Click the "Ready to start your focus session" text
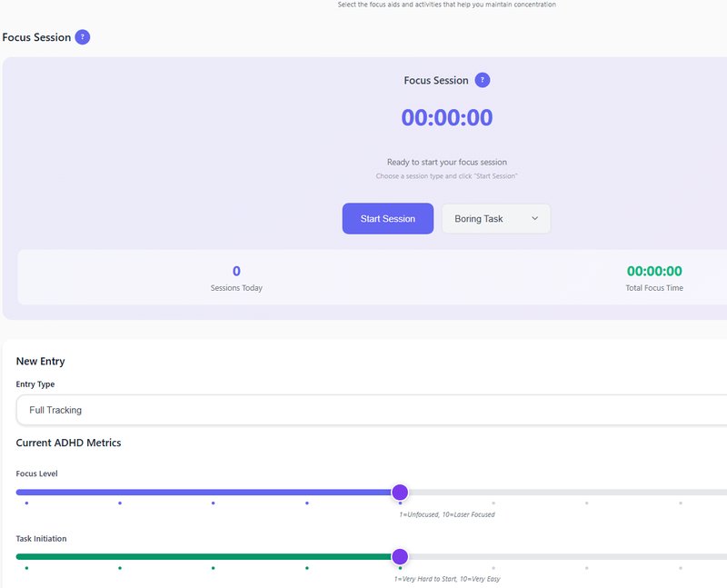The image size is (727, 588). (447, 162)
